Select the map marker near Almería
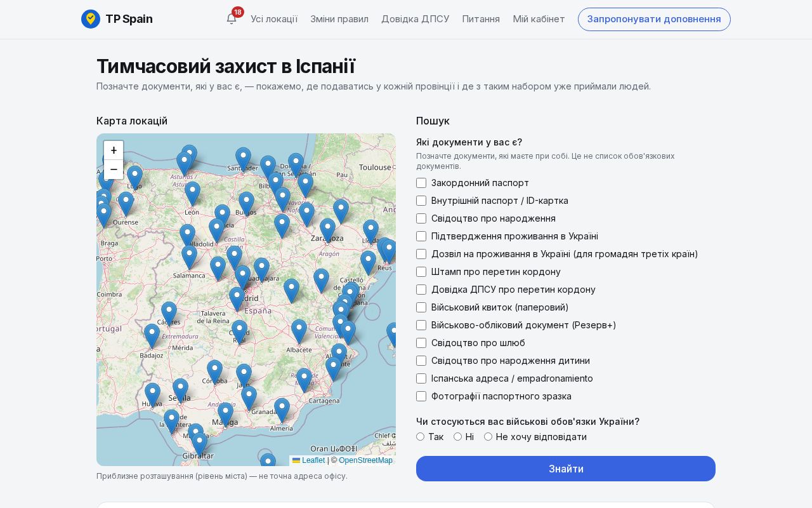Viewport: 812px width, 508px height. point(282,410)
